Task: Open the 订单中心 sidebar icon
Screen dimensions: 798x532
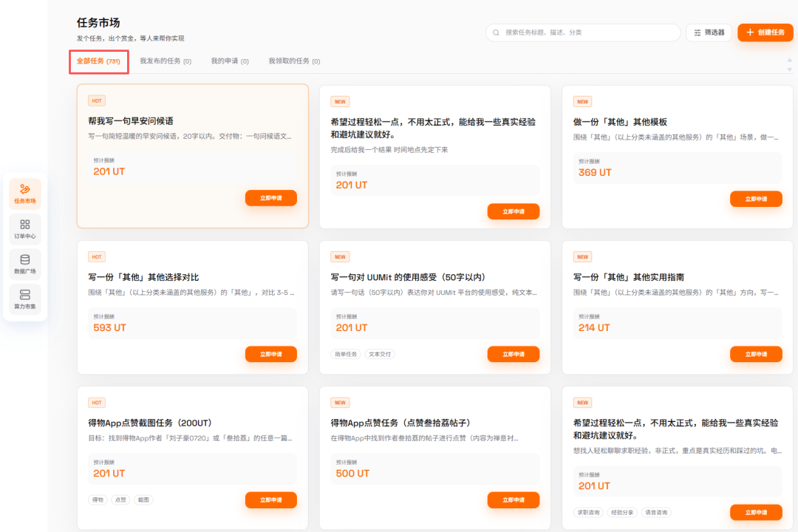Action: 25,228
